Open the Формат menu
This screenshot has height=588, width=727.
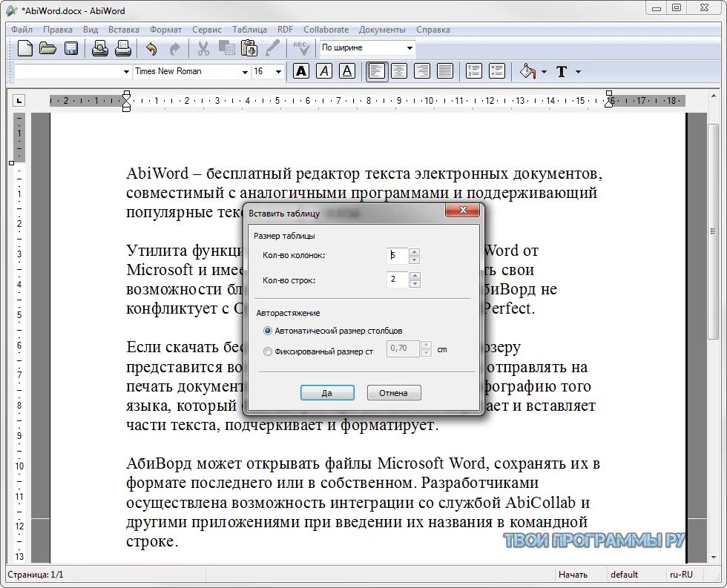coord(165,30)
